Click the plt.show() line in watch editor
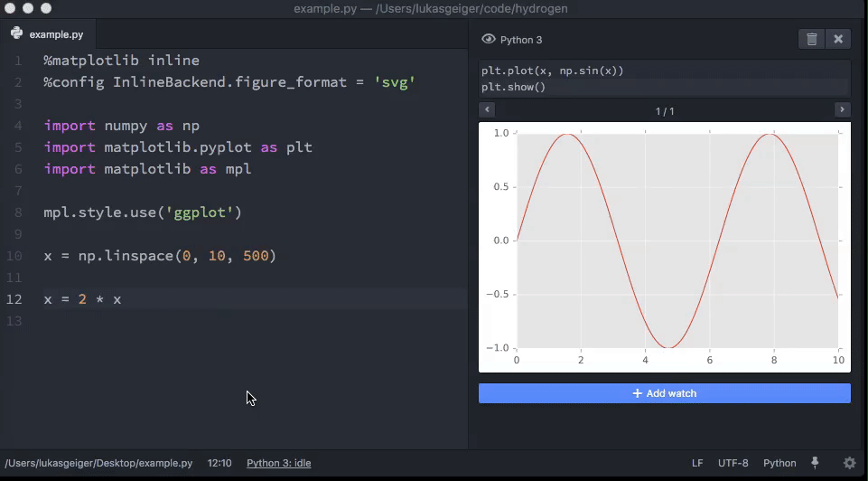 coord(514,87)
